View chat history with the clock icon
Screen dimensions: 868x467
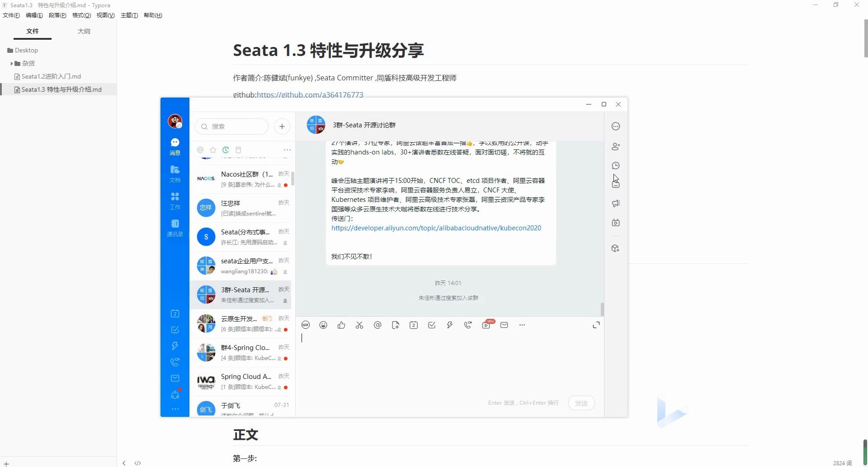(616, 166)
